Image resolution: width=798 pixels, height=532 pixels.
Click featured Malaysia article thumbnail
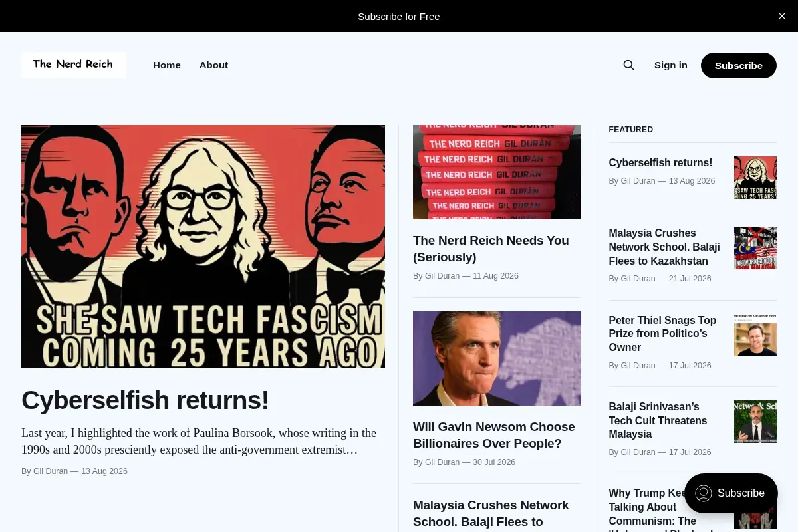click(755, 248)
